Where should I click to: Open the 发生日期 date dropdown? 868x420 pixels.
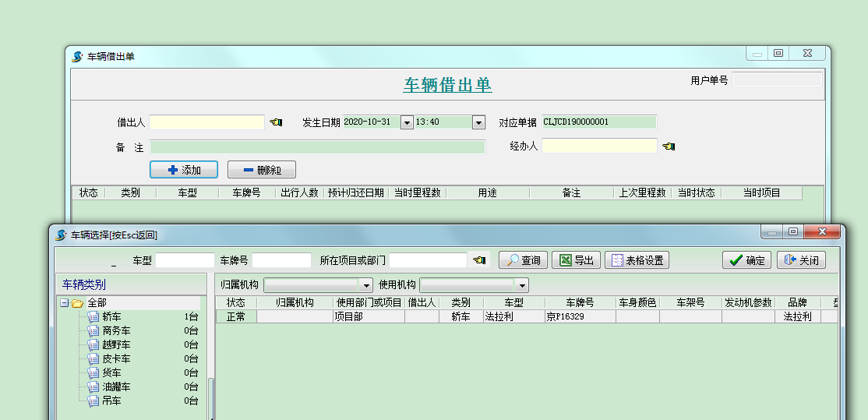click(407, 122)
